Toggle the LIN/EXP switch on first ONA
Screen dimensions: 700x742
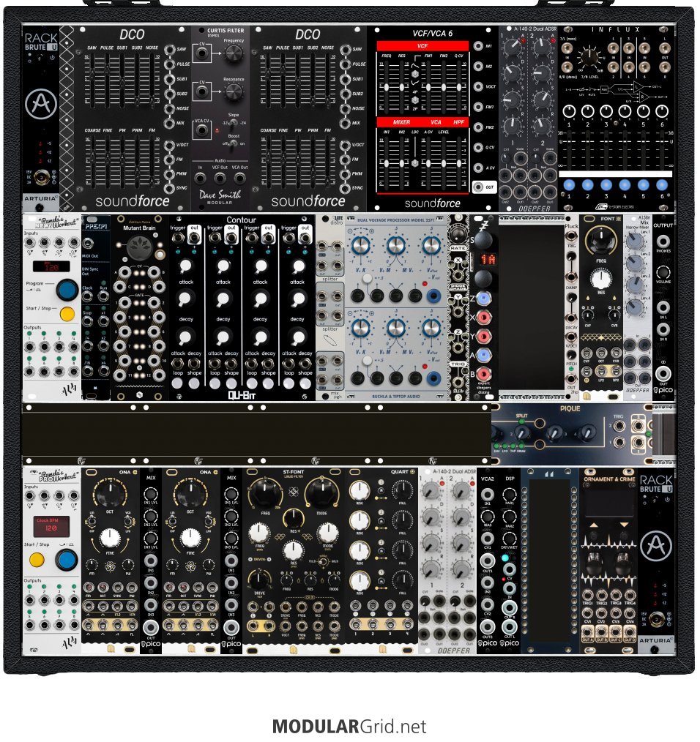[x=92, y=520]
